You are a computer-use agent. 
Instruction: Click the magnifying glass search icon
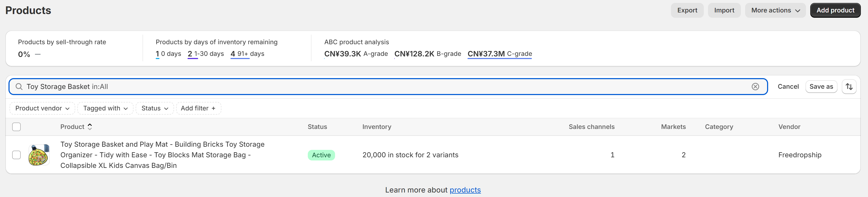[x=19, y=87]
